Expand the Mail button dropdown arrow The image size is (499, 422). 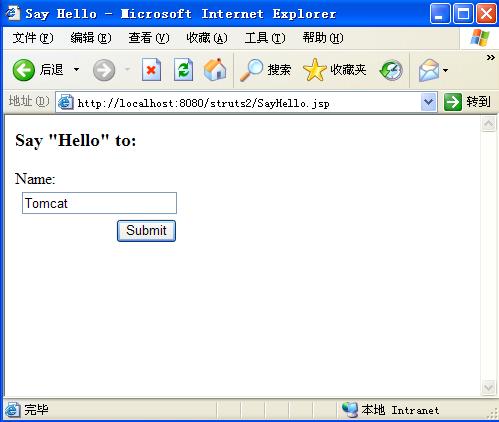(x=445, y=70)
